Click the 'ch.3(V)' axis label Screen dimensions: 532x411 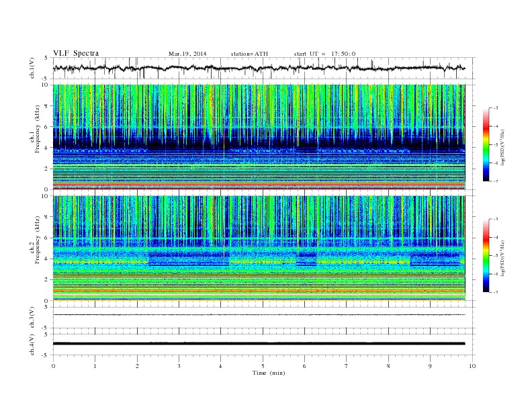pos(32,318)
